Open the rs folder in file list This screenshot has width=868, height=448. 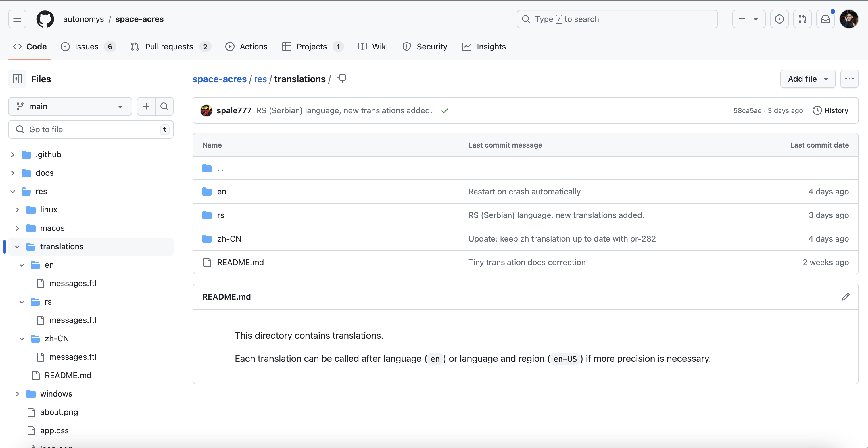pyautogui.click(x=221, y=215)
